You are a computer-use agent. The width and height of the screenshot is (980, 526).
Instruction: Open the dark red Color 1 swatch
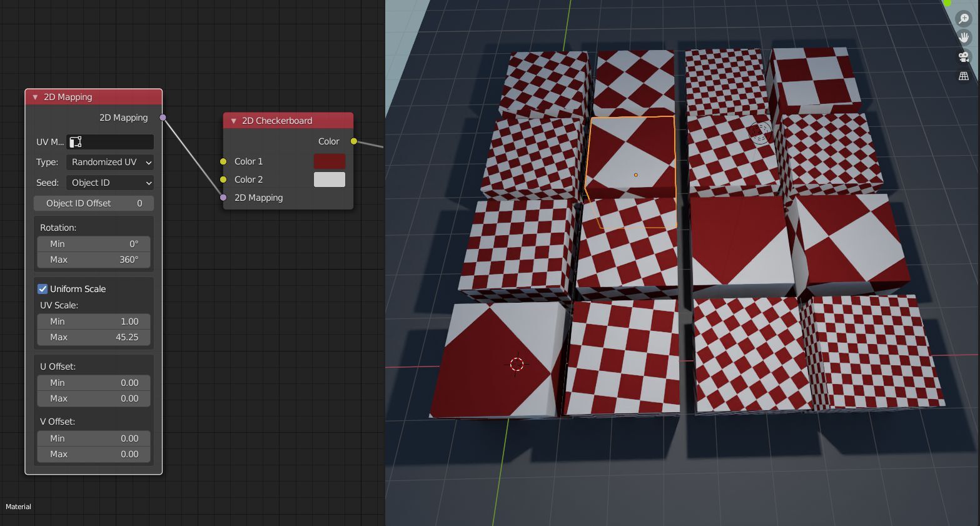[x=329, y=161]
